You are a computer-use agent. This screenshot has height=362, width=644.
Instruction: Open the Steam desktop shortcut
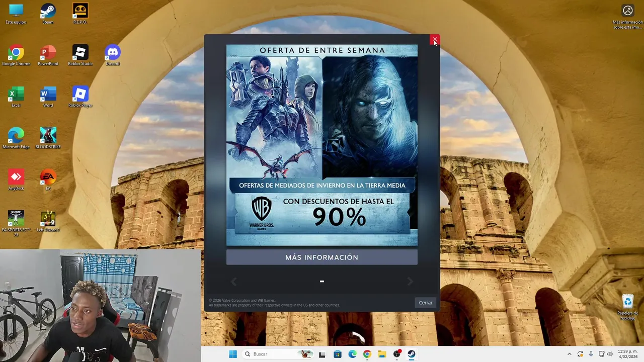[48, 14]
